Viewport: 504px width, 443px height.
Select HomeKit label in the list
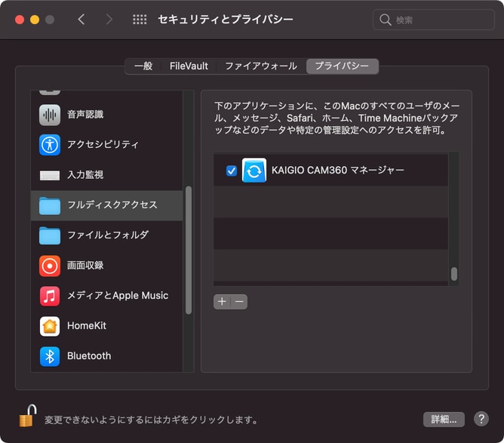87,326
